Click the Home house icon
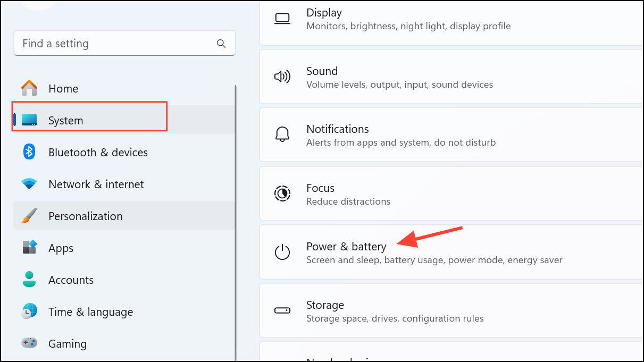The height and width of the screenshot is (362, 644). [29, 88]
